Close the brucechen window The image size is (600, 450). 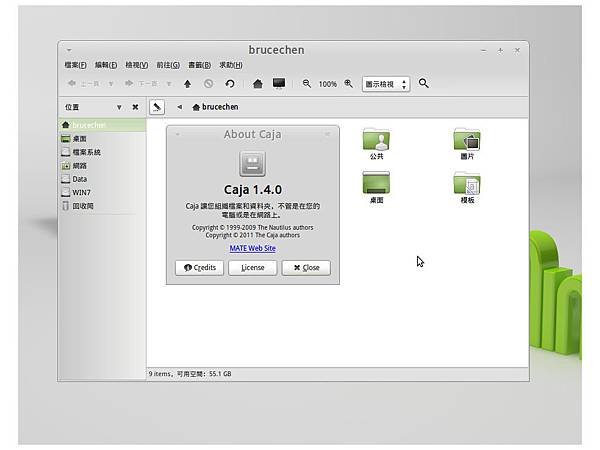pos(517,51)
